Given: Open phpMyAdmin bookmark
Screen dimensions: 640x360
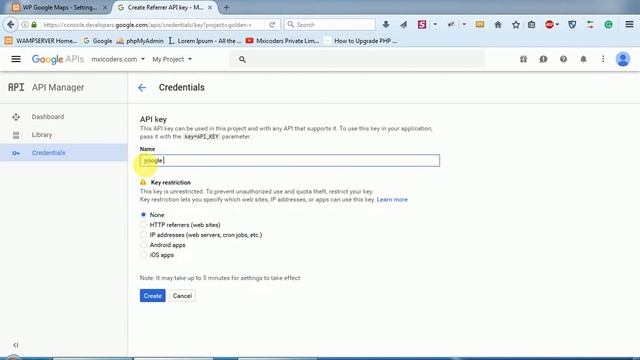Looking at the screenshot, I should (140, 41).
